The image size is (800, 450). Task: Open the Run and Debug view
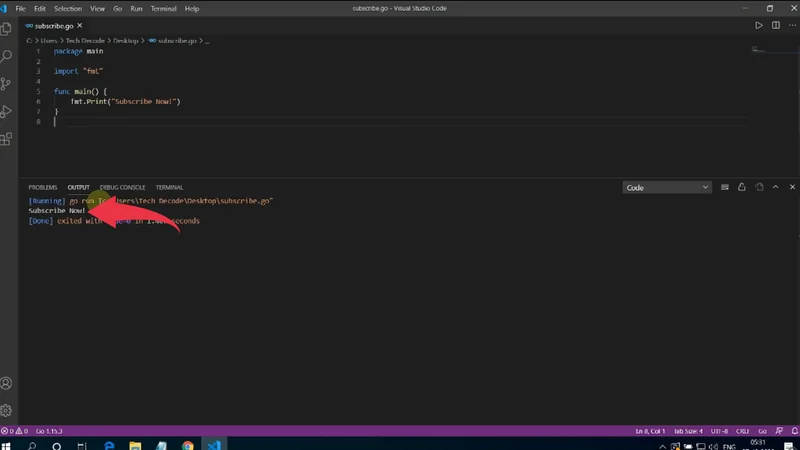point(7,112)
